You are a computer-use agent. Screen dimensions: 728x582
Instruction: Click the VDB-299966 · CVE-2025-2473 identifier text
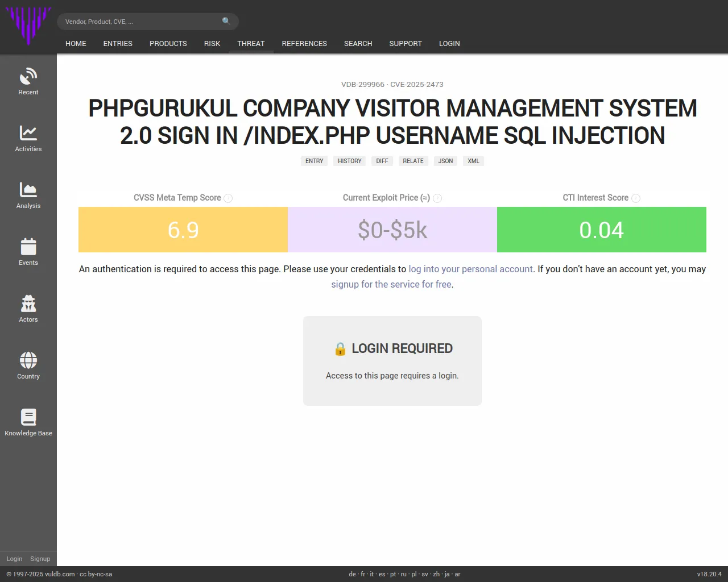pyautogui.click(x=392, y=84)
